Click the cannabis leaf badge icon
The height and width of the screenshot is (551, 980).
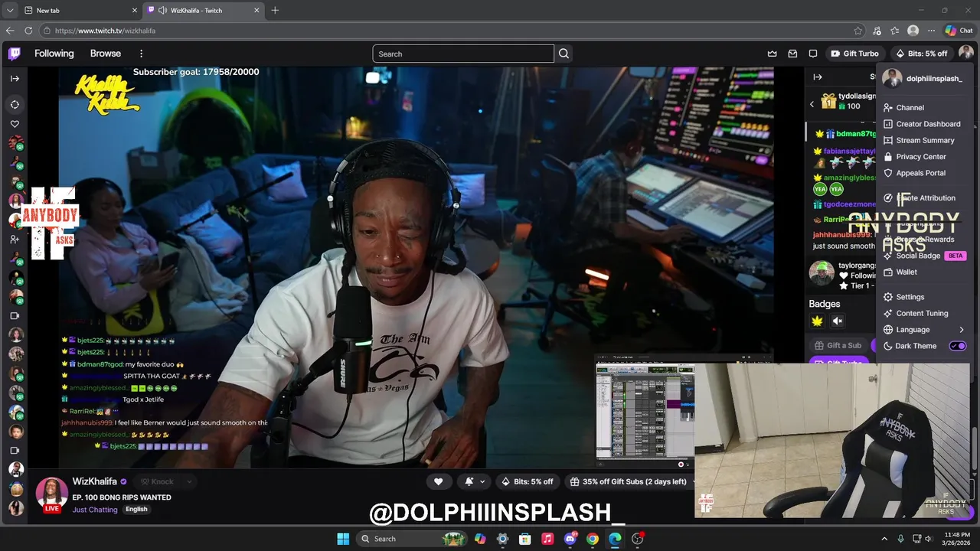click(x=817, y=321)
